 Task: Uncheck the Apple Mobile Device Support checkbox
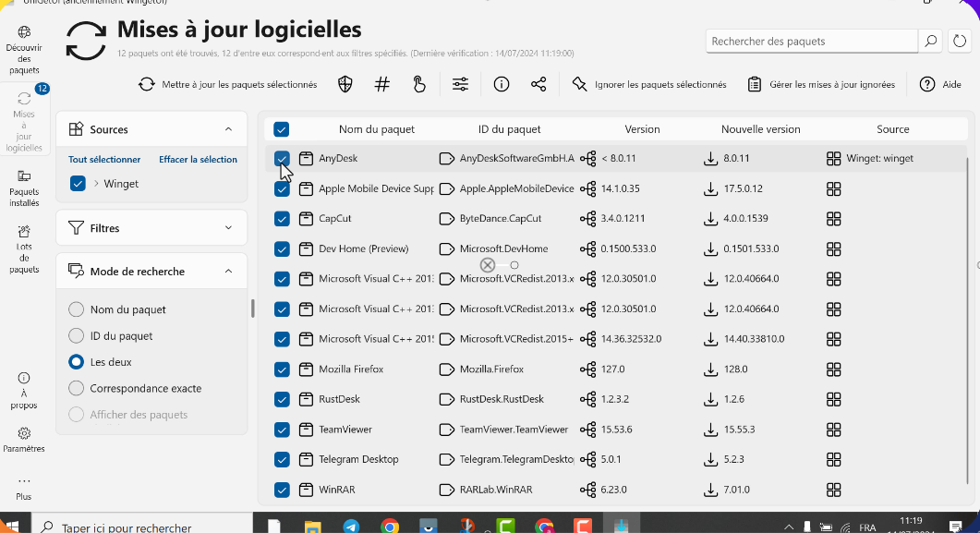point(282,188)
